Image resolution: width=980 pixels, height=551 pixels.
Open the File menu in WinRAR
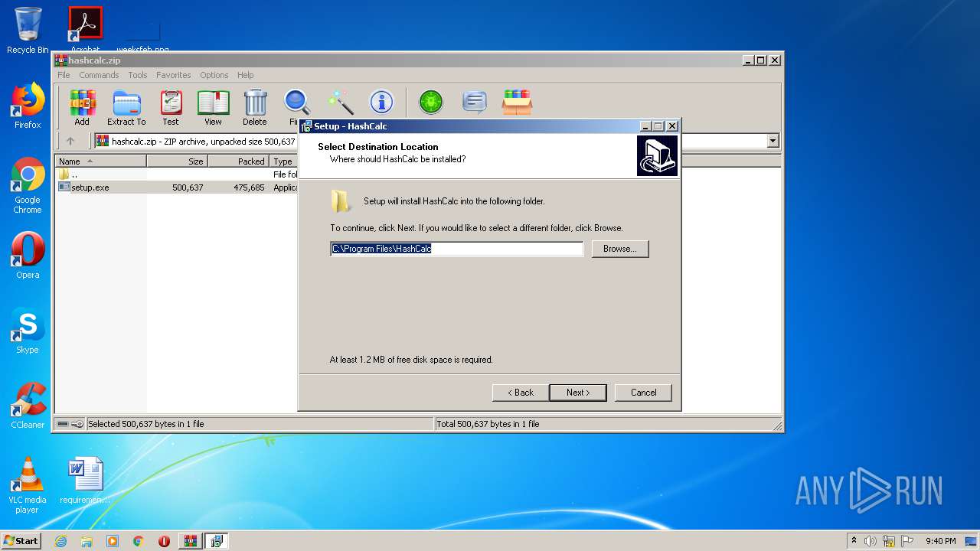(64, 75)
